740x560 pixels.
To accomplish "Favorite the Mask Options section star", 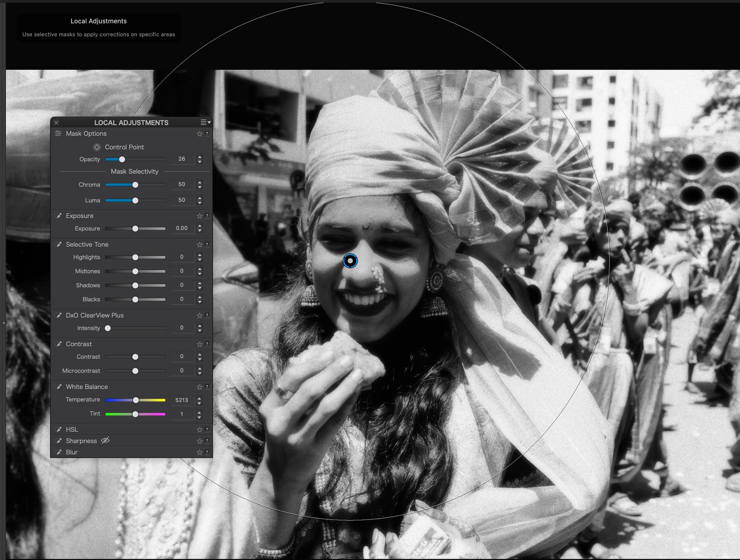I will click(199, 134).
